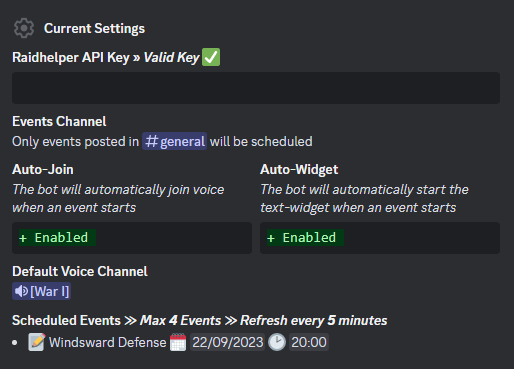Click the hidden API key field

pos(256,88)
